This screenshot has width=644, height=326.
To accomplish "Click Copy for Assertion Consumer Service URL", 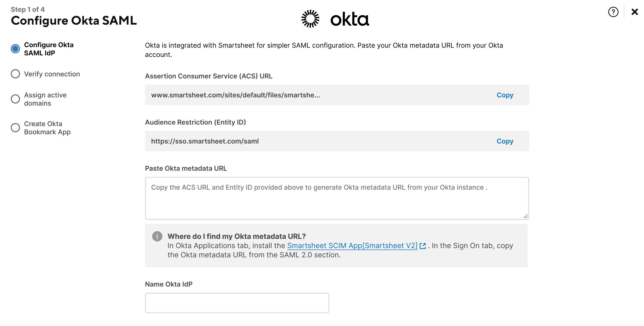I will (x=505, y=95).
